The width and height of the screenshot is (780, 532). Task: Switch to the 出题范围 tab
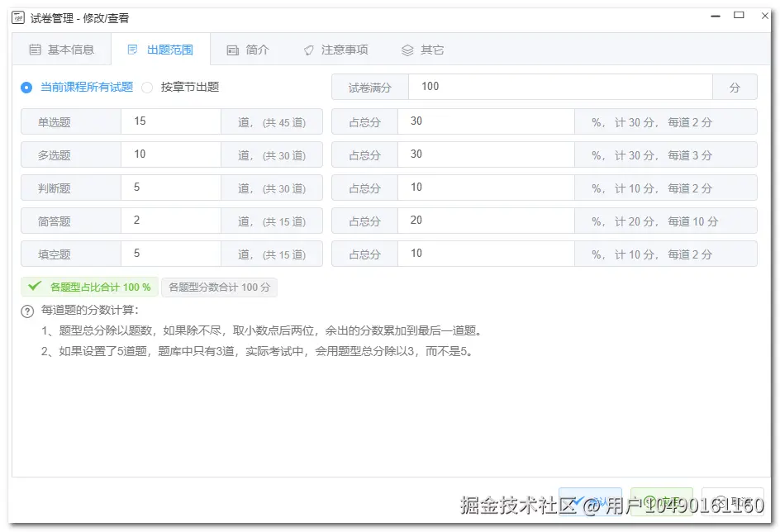(x=160, y=50)
